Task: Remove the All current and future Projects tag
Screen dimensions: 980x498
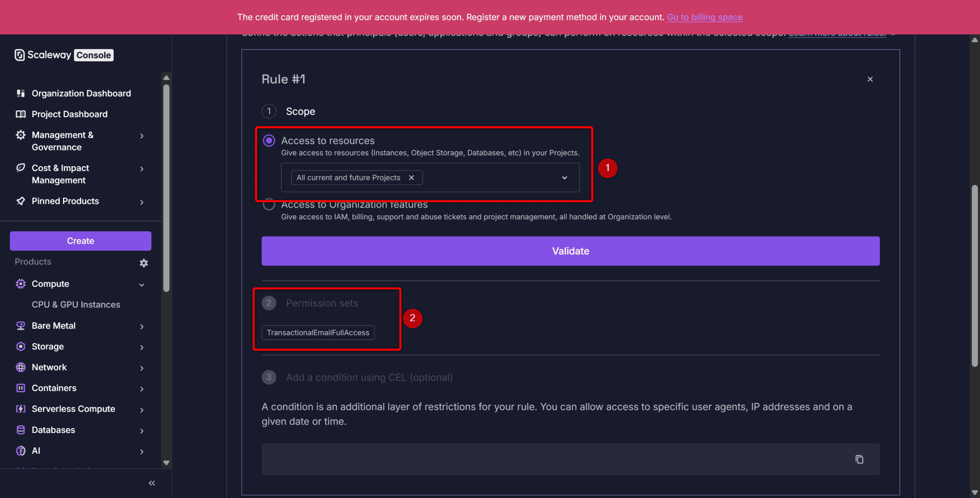Action: click(412, 178)
